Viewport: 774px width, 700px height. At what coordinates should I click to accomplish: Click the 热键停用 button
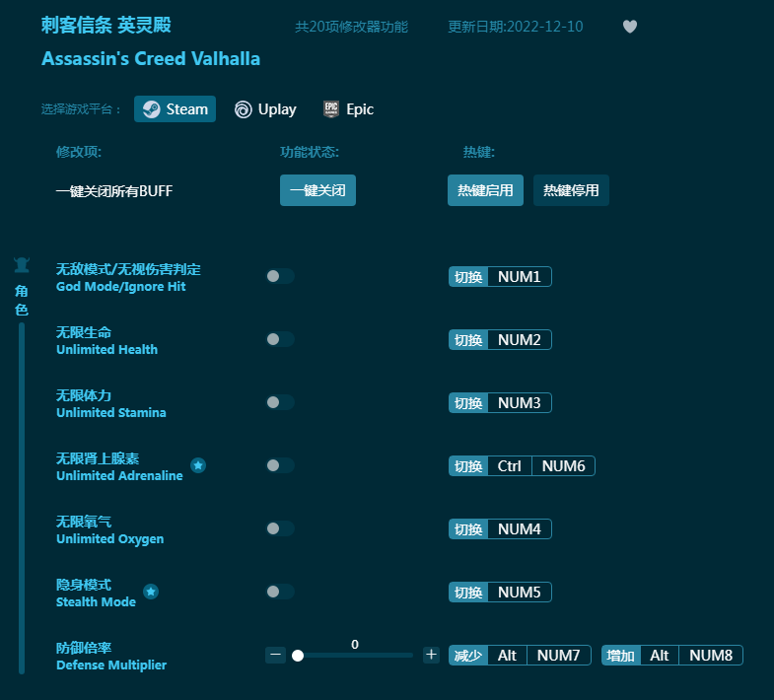tap(571, 190)
